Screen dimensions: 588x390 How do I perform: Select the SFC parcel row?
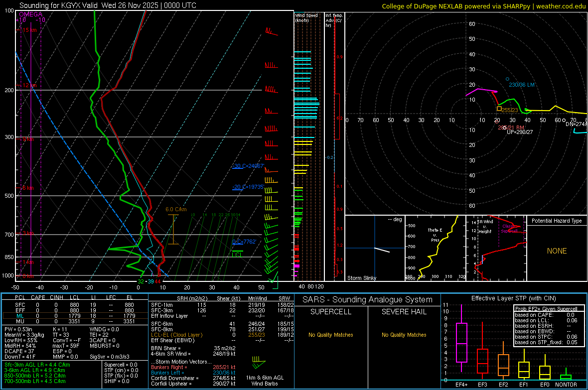pos(75,305)
